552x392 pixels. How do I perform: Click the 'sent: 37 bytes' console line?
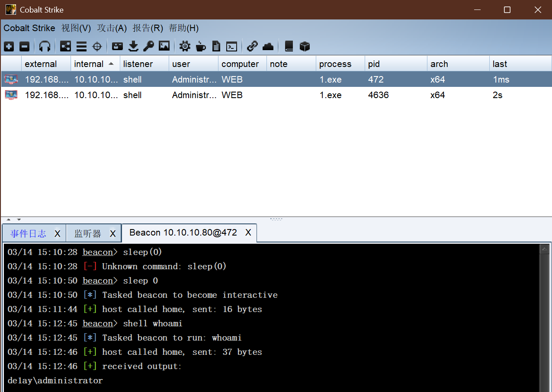135,352
